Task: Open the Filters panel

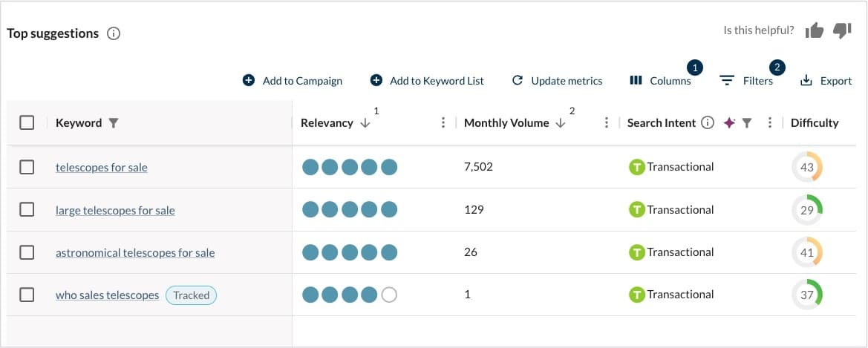Action: point(747,81)
